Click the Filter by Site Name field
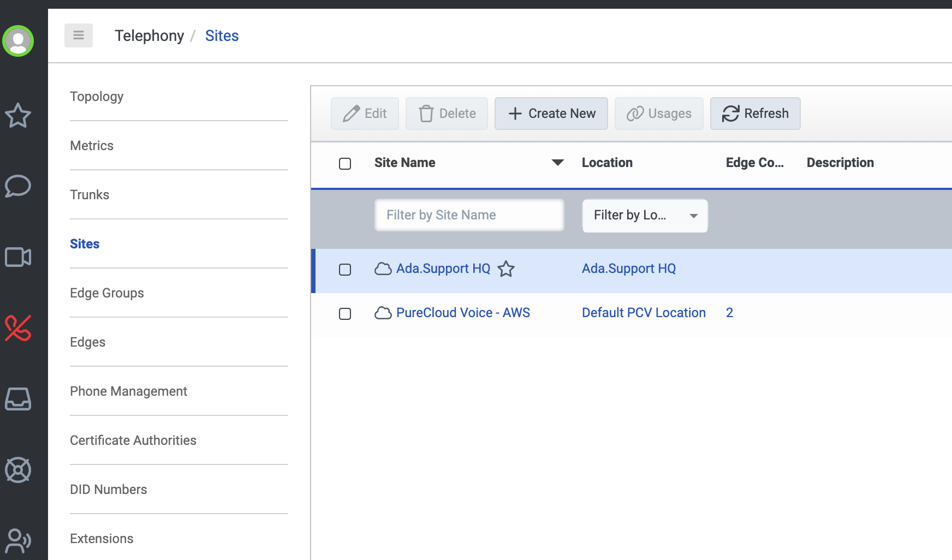 pyautogui.click(x=469, y=215)
